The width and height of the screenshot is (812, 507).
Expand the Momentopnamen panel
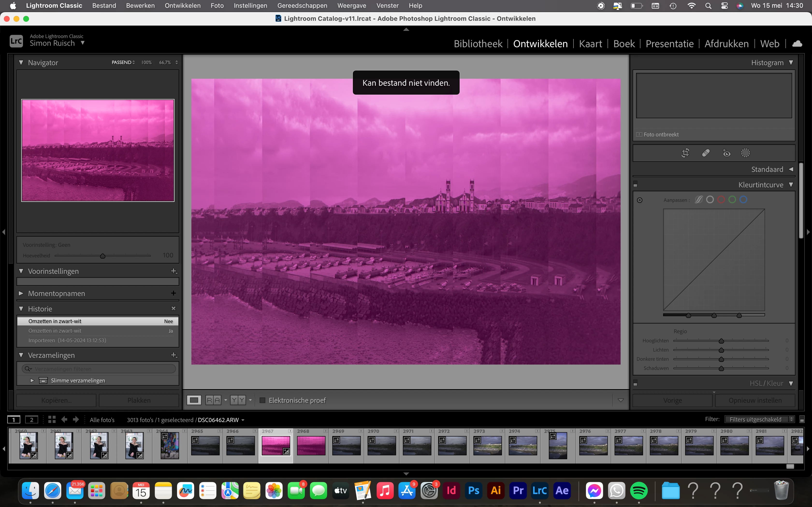[21, 293]
